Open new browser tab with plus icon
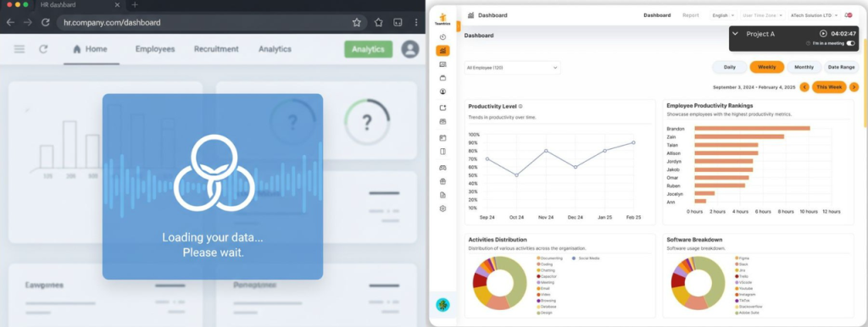 (x=135, y=4)
